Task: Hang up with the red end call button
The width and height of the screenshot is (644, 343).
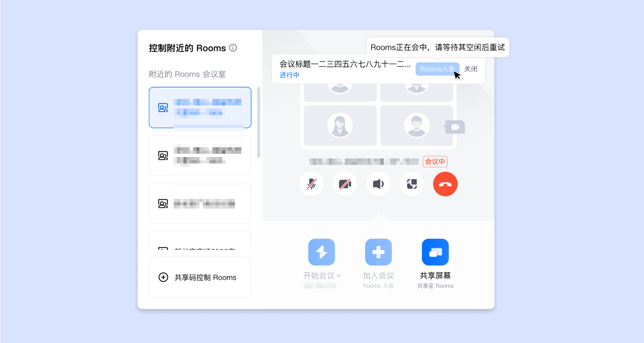Action: [445, 184]
